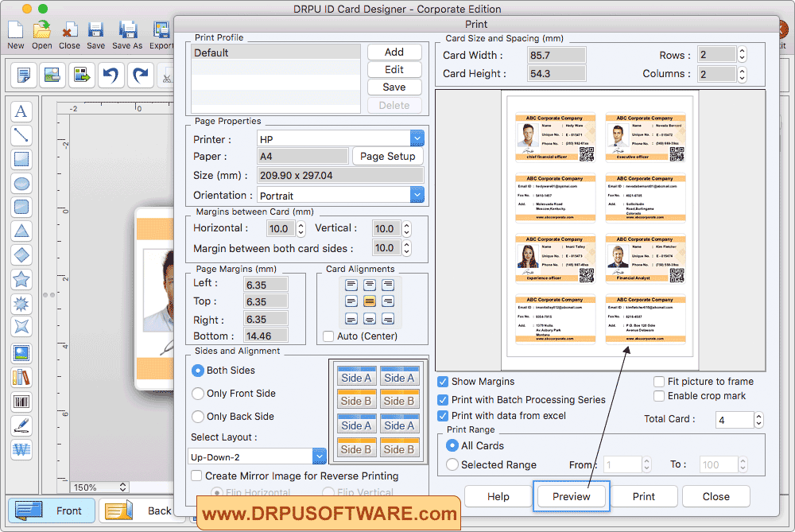Choose top-right card alignment icon

tap(388, 285)
